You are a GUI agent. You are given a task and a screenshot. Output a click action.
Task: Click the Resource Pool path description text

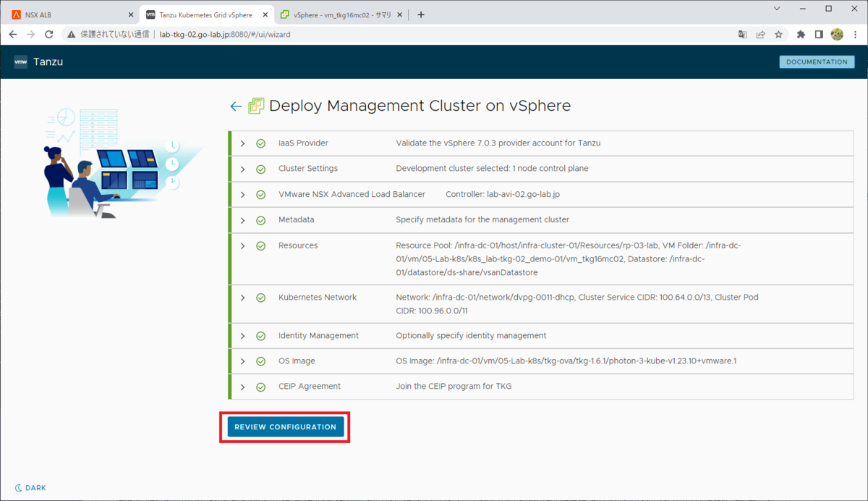click(569, 259)
